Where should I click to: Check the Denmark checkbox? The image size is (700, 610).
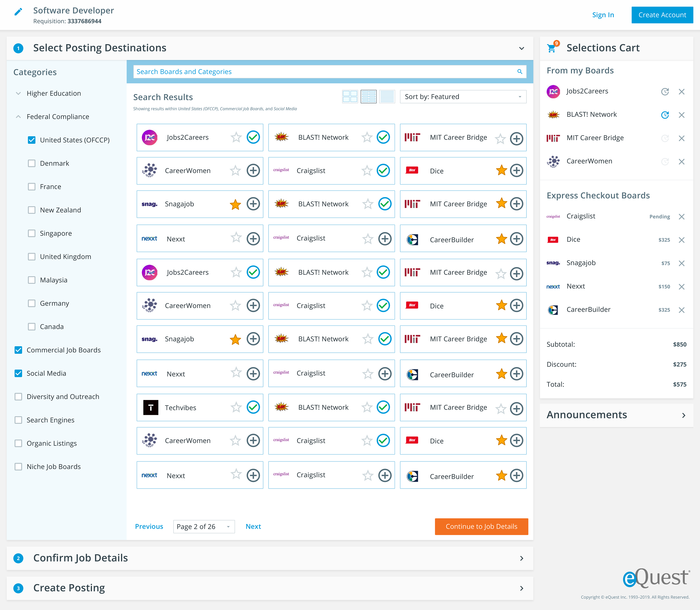point(32,163)
